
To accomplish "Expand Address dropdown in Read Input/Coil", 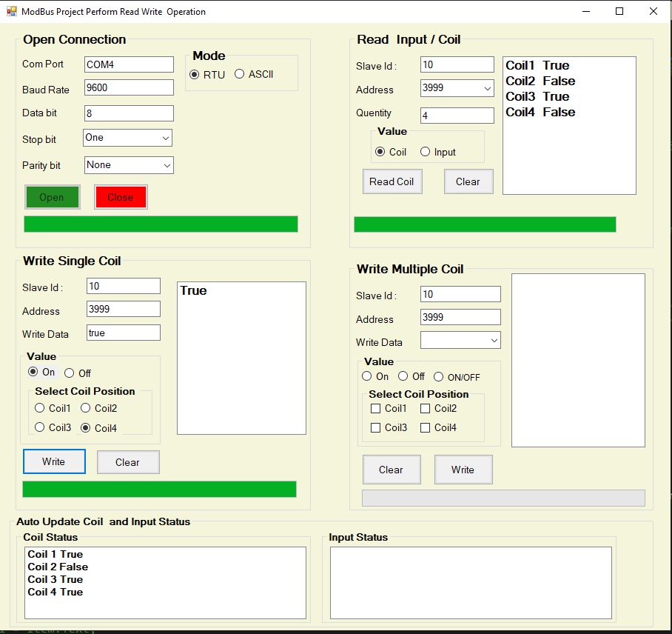I will pos(486,87).
